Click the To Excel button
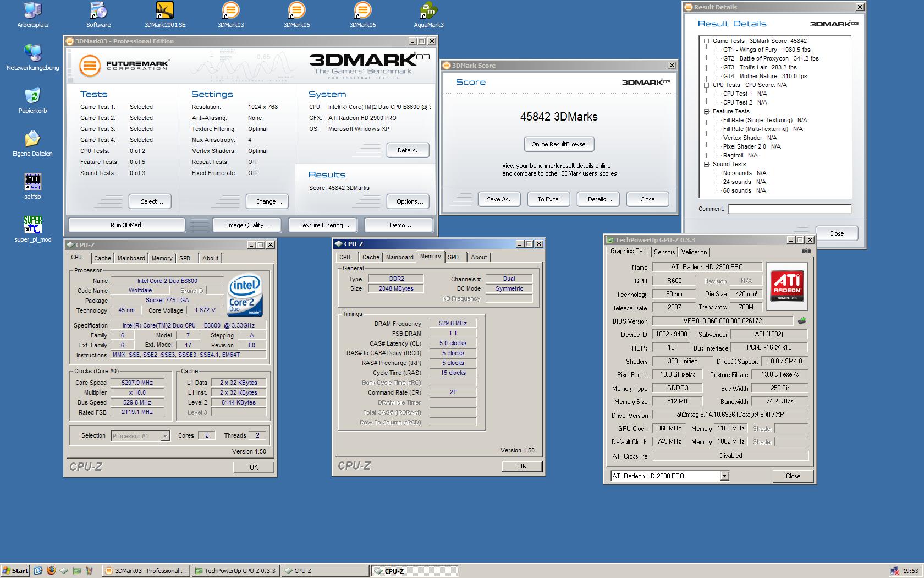The width and height of the screenshot is (924, 578). click(x=548, y=199)
